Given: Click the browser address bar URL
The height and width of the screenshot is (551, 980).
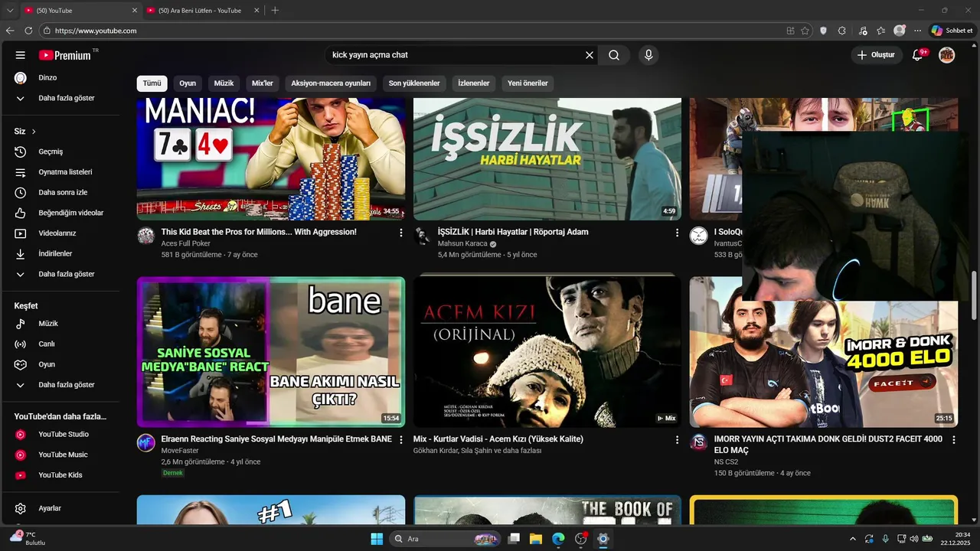Looking at the screenshot, I should pos(96,31).
